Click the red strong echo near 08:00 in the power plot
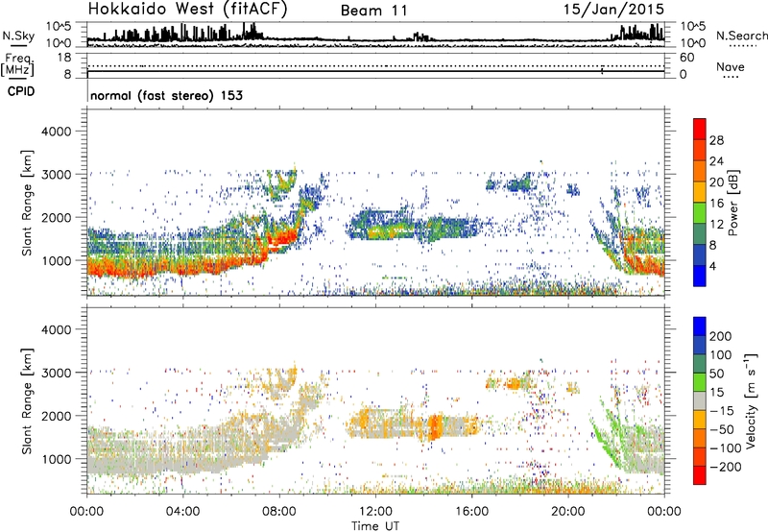Image resolution: width=768 pixels, height=532 pixels. [281, 238]
